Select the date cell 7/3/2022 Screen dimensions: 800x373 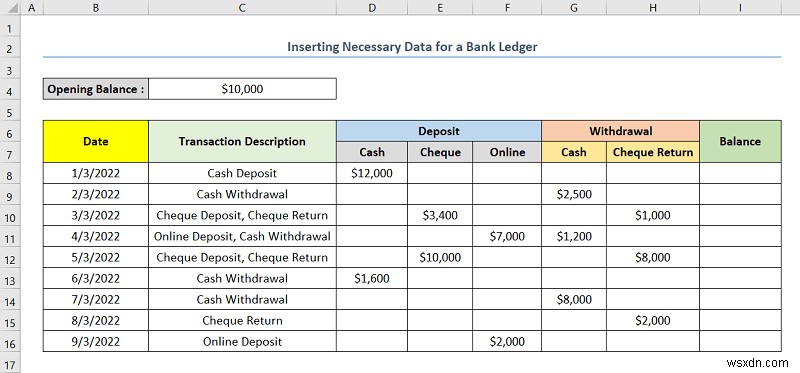[x=96, y=299]
